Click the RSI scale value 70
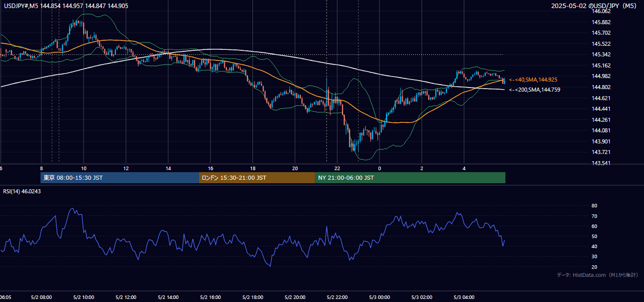This screenshot has width=644, height=302. click(595, 216)
